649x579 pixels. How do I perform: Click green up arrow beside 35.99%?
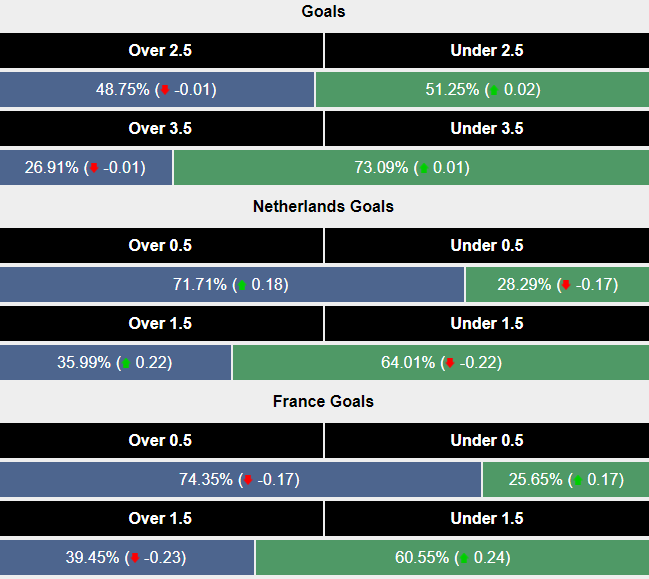tap(125, 363)
